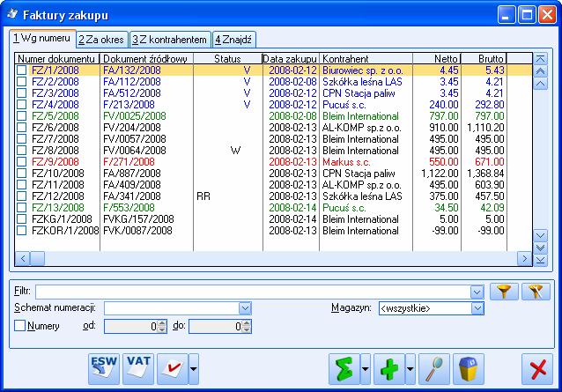Click the 240.00 netto value
Viewport: 562px width, 392px height.
pyautogui.click(x=444, y=105)
